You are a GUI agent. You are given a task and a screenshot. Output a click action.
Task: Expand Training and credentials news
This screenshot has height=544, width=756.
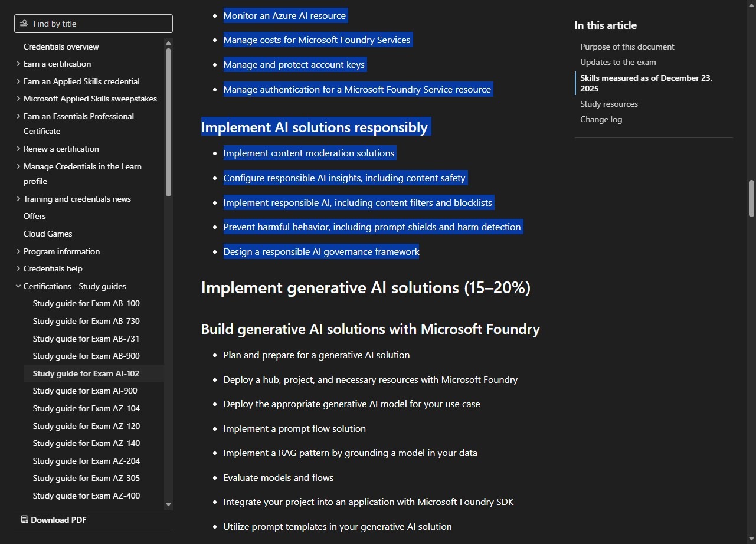coord(18,199)
